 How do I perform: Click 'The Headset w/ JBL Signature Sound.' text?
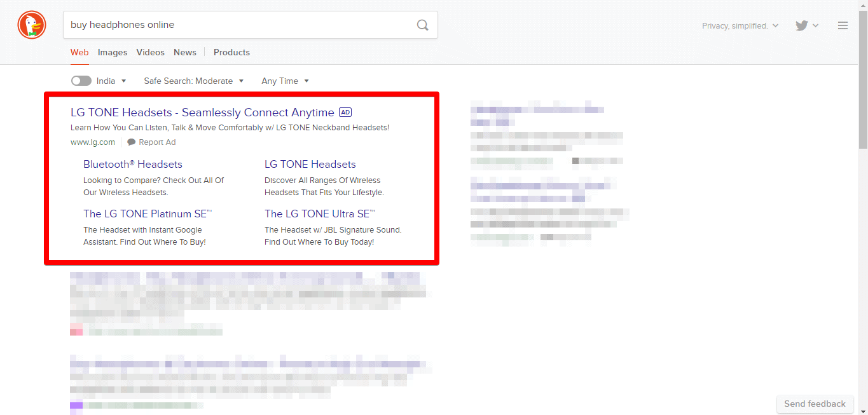click(x=333, y=230)
